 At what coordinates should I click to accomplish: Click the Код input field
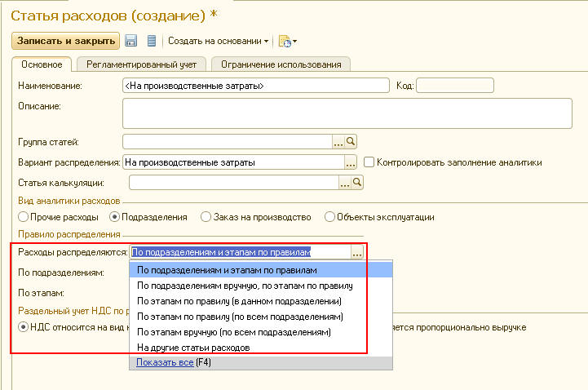pos(455,86)
